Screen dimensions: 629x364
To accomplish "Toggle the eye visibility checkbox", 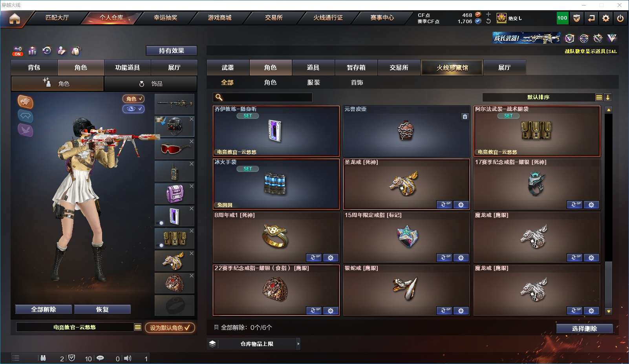I will 133,109.
